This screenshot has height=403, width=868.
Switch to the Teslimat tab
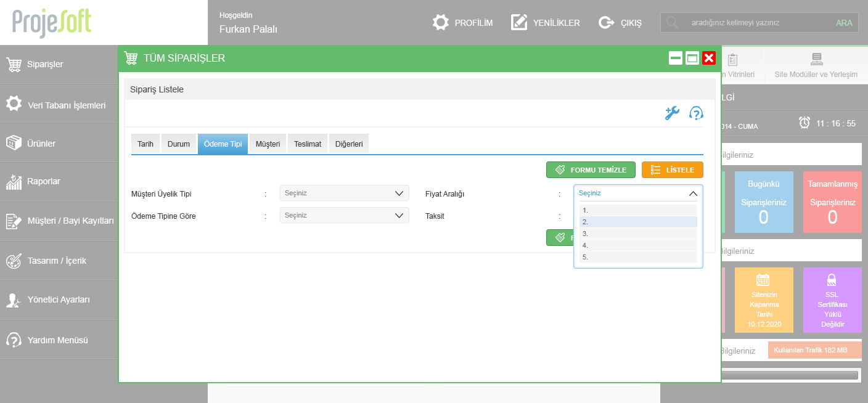click(308, 144)
